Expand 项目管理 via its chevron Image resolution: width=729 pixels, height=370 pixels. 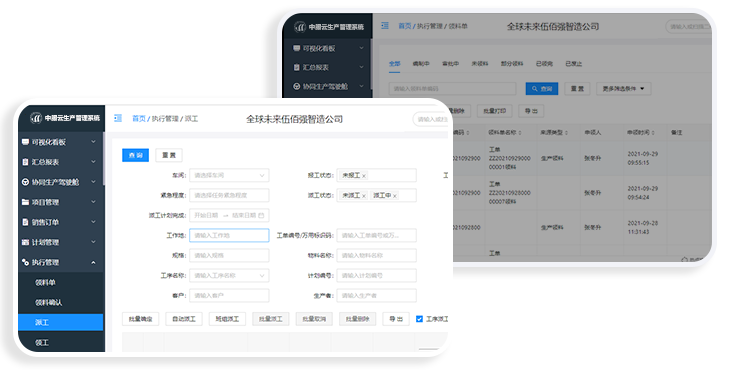tap(93, 202)
